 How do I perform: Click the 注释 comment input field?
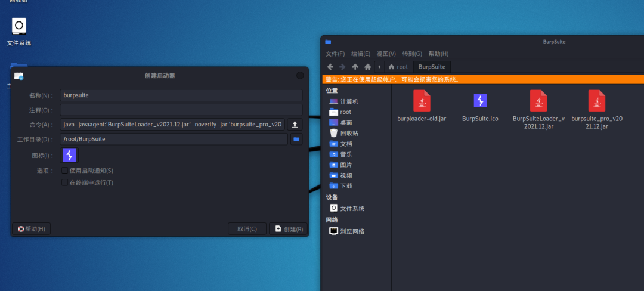pos(181,110)
